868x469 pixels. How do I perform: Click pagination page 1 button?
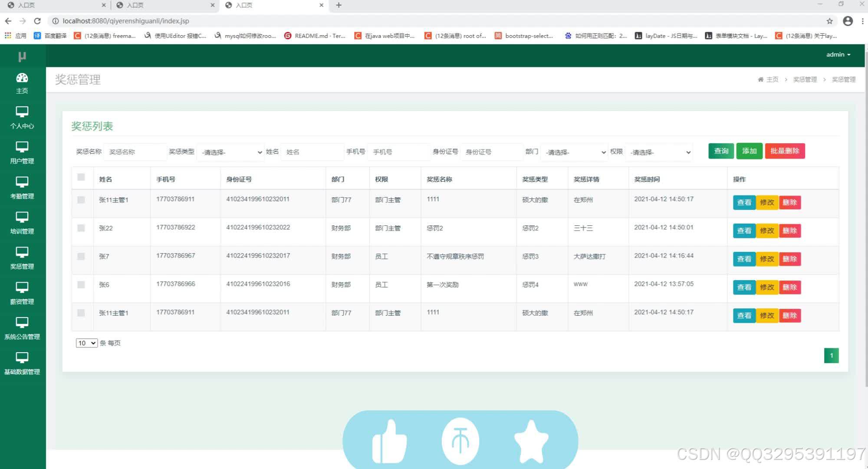point(831,356)
